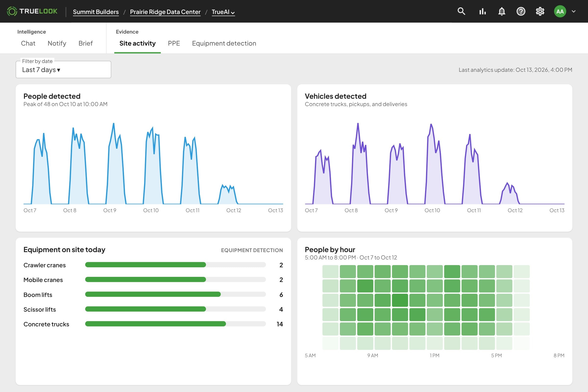This screenshot has width=588, height=392.
Task: Open Prairie Ridge Data Center link
Action: pyautogui.click(x=165, y=12)
